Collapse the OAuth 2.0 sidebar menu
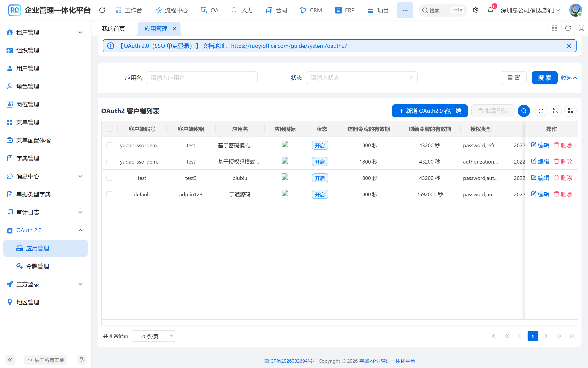588x368 pixels. pyautogui.click(x=46, y=230)
